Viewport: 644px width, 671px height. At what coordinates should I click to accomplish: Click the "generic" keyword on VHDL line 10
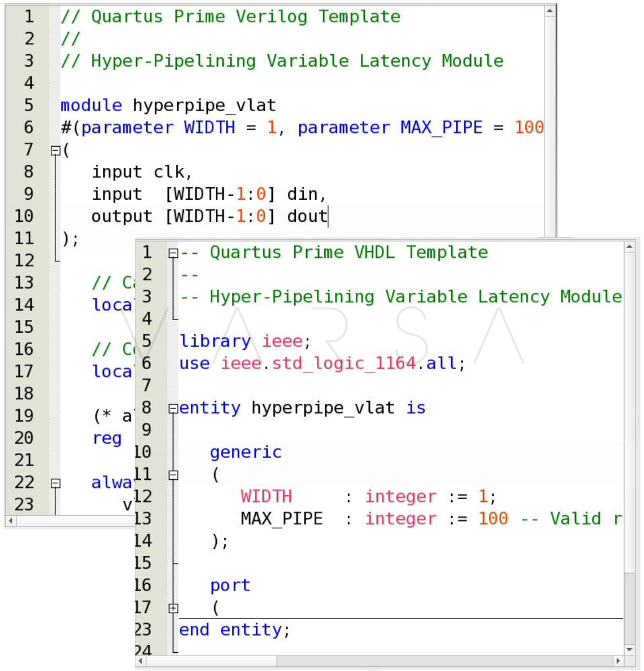(245, 453)
